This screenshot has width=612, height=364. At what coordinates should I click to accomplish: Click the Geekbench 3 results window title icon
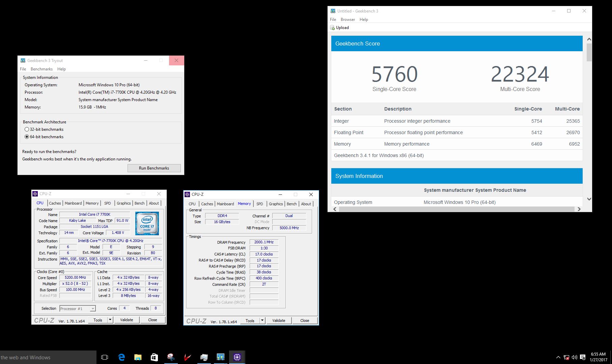pyautogui.click(x=333, y=11)
